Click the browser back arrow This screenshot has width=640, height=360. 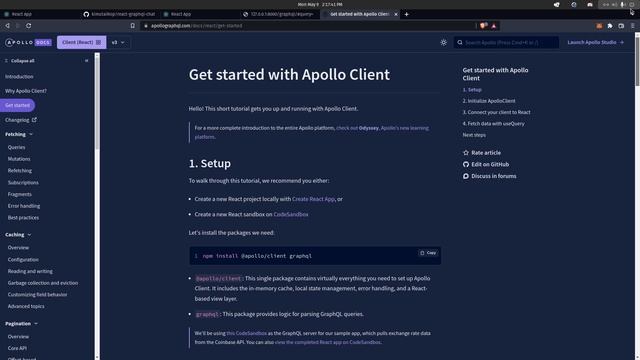[7, 26]
